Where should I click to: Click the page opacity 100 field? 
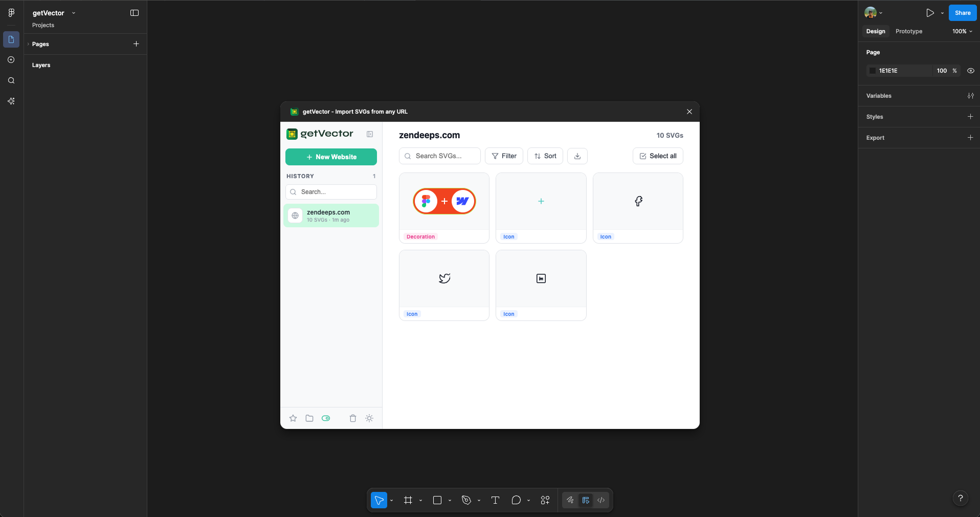942,71
